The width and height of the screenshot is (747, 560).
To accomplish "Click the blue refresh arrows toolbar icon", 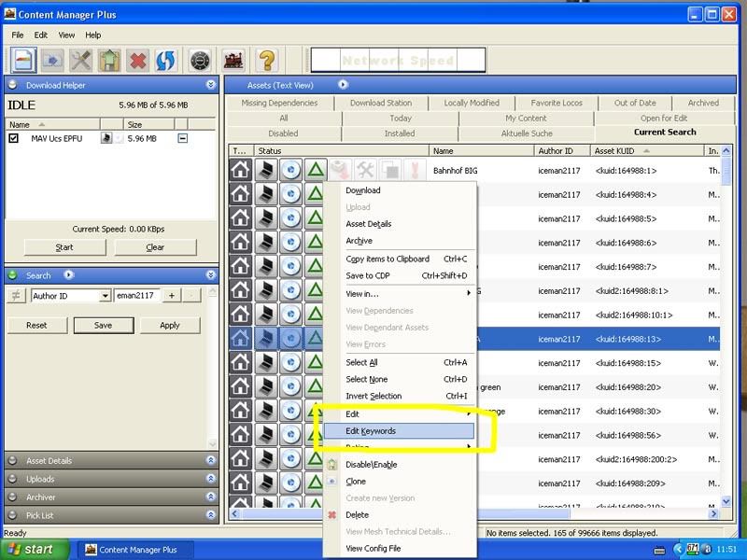I will 165,61.
